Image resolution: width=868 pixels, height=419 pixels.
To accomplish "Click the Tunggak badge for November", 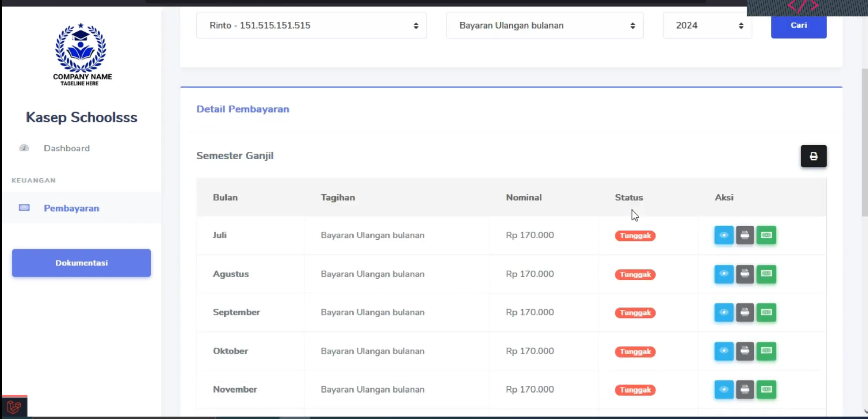I will click(635, 390).
